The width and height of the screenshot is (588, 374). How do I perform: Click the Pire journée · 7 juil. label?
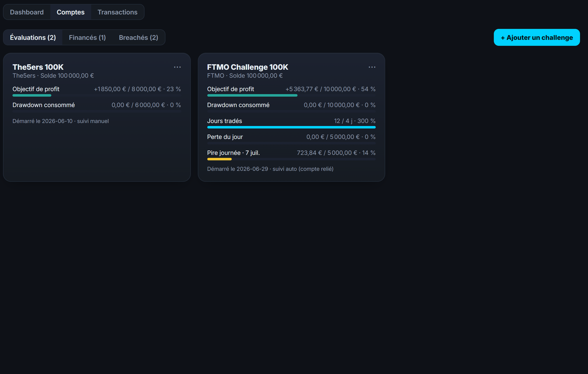click(x=233, y=153)
